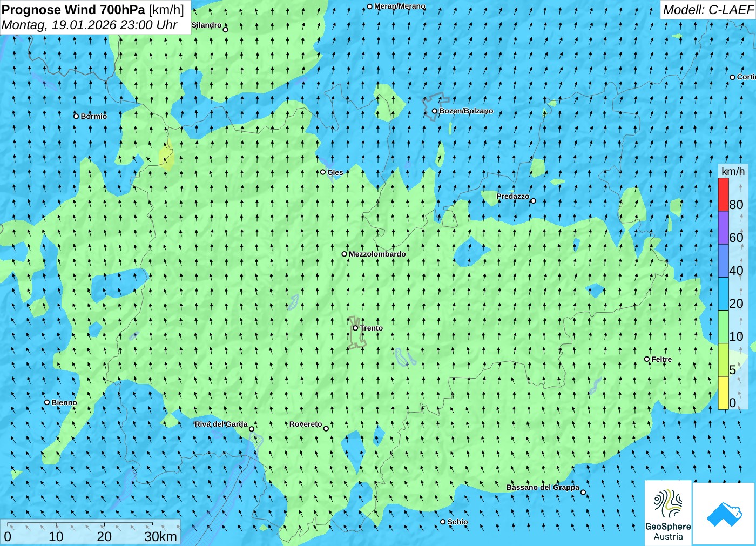Click the Cles city marker
Image resolution: width=756 pixels, height=546 pixels.
(x=323, y=172)
